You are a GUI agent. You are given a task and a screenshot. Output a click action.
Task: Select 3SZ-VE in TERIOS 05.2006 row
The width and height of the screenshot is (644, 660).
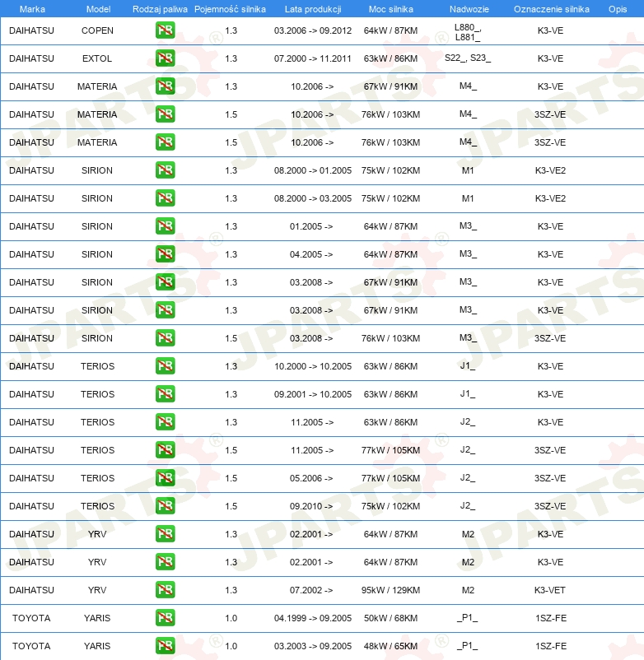[550, 478]
